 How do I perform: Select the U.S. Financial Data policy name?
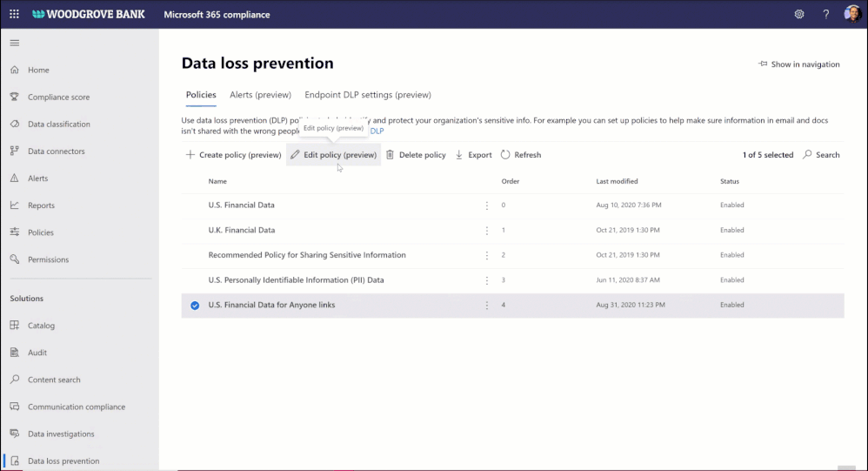242,205
